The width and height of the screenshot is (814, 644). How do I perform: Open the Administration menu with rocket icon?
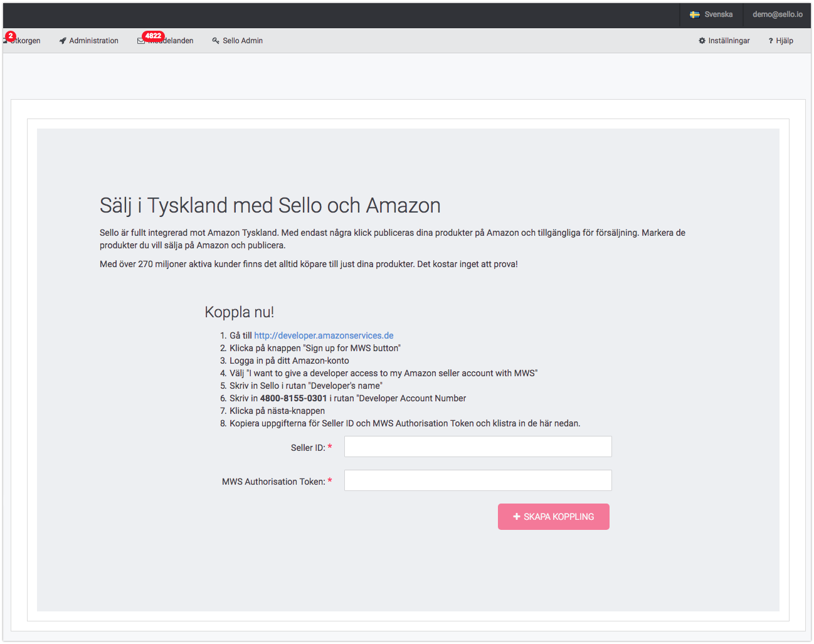pyautogui.click(x=89, y=41)
